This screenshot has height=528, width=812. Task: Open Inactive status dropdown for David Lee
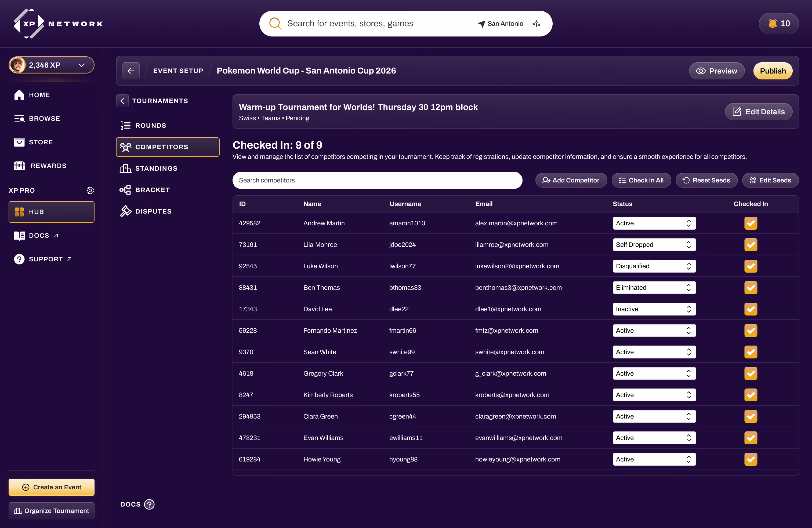coord(654,309)
